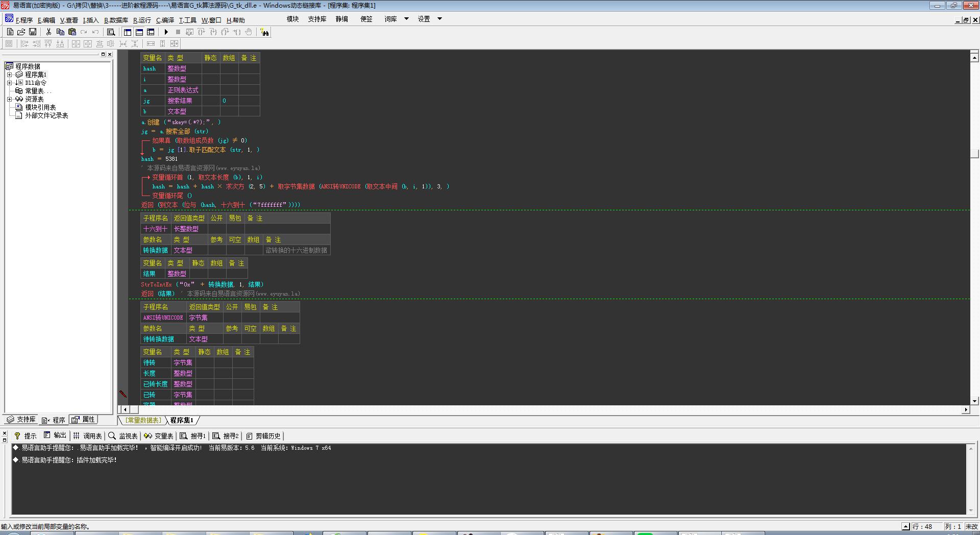
Task: Click the Paste clipboard icon
Action: point(72,32)
